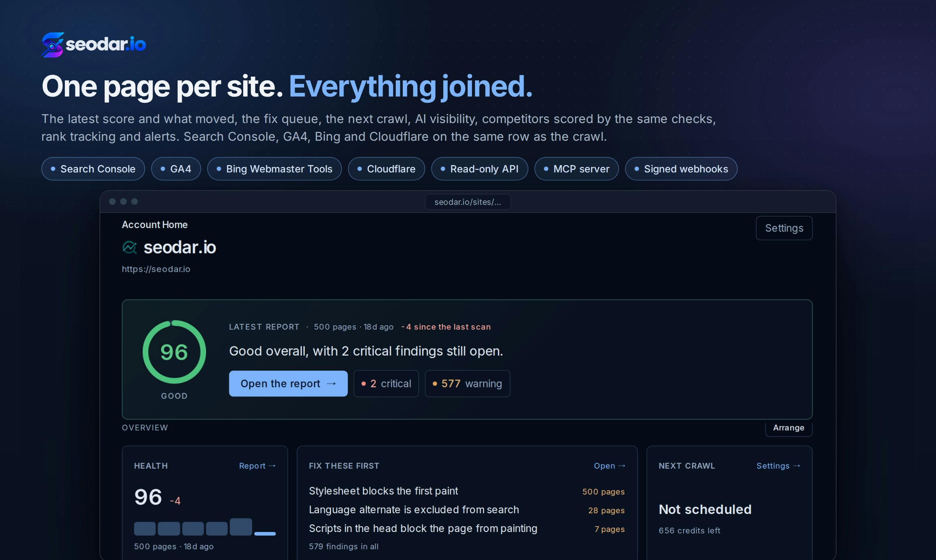The image size is (936, 560).
Task: Open the site Settings button
Action: pyautogui.click(x=784, y=228)
